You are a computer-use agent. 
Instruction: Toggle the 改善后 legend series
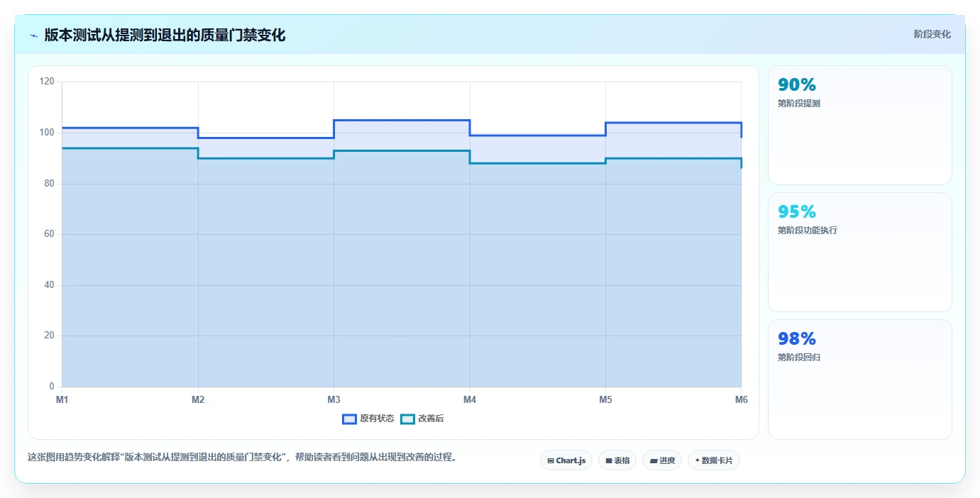[x=422, y=419]
